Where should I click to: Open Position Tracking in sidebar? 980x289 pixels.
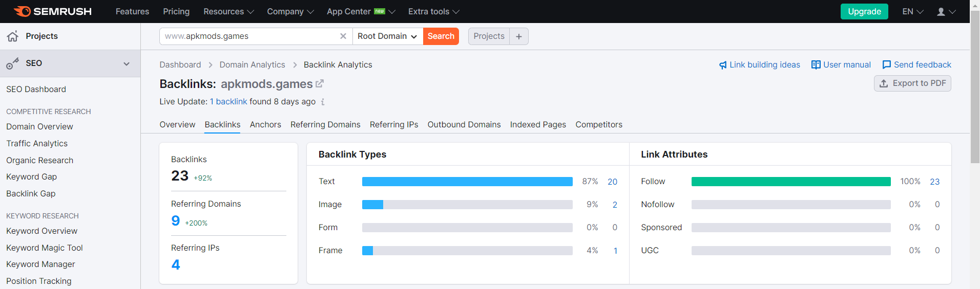click(39, 281)
